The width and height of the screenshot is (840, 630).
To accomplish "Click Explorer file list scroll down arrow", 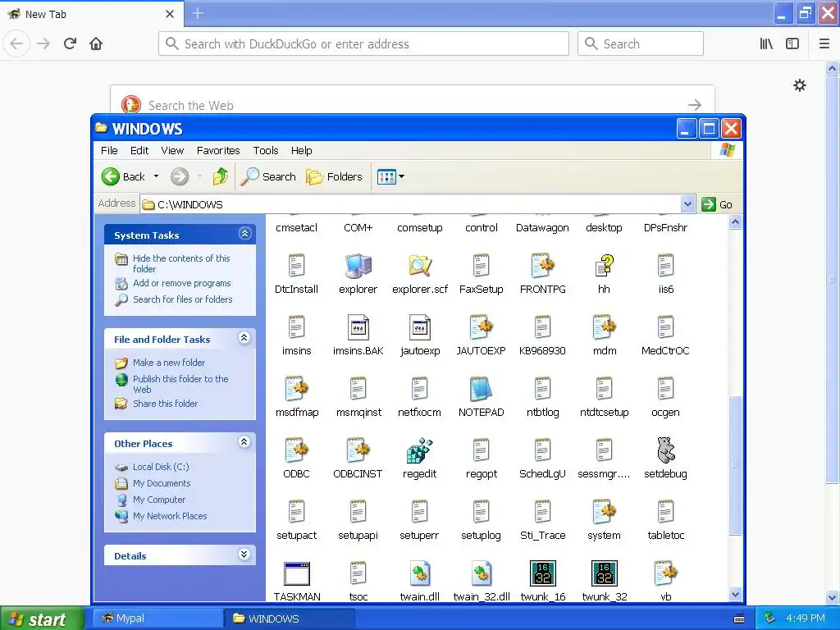I will tap(735, 594).
